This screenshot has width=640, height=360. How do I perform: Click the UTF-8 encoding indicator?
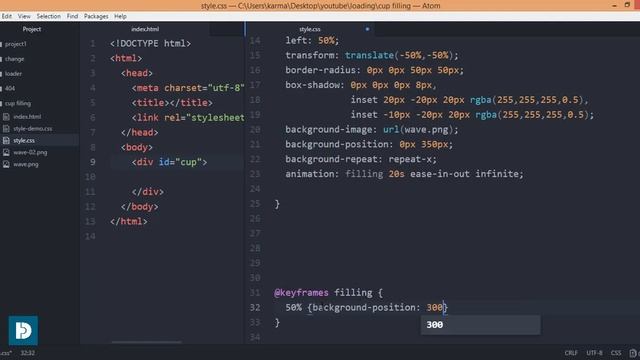click(x=594, y=353)
